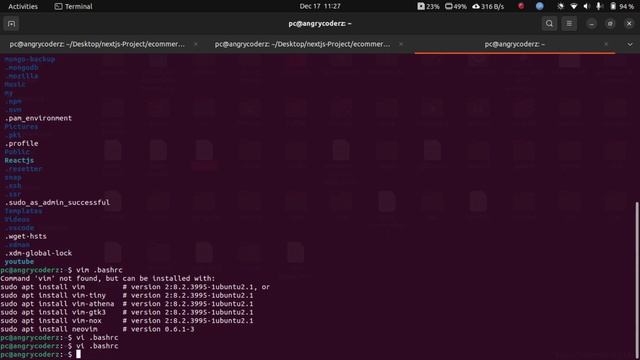Maximize the terminal window
The height and width of the screenshot is (360, 640).
(x=610, y=24)
